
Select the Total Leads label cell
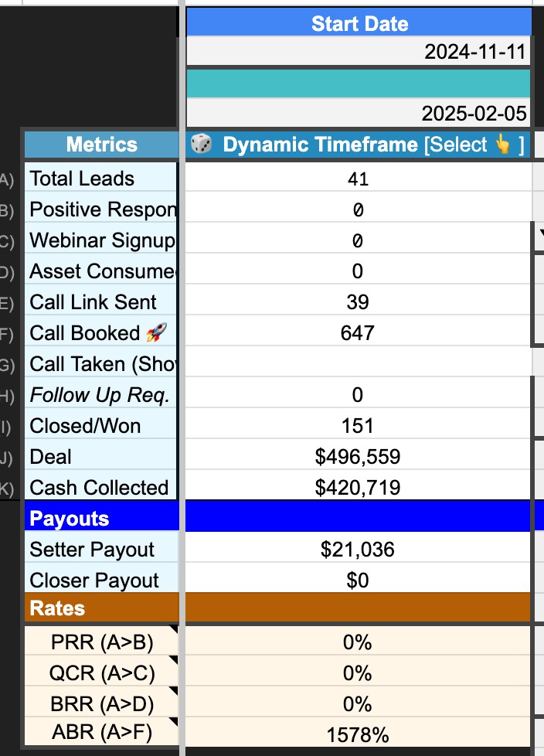pyautogui.click(x=100, y=179)
